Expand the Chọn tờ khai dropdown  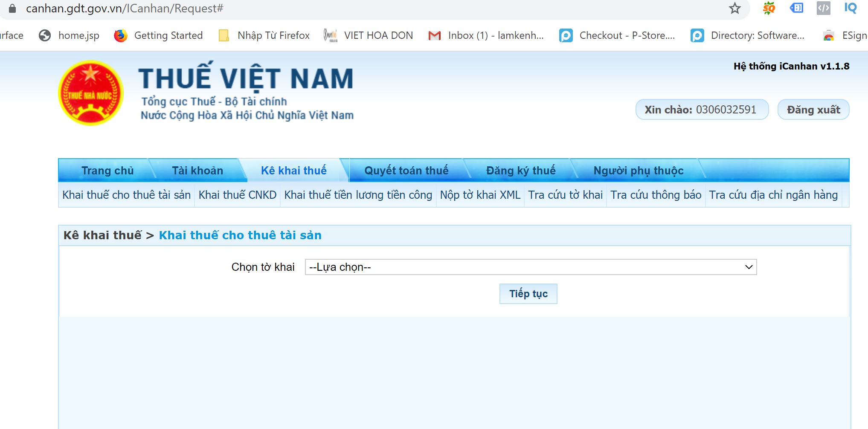[x=531, y=267]
